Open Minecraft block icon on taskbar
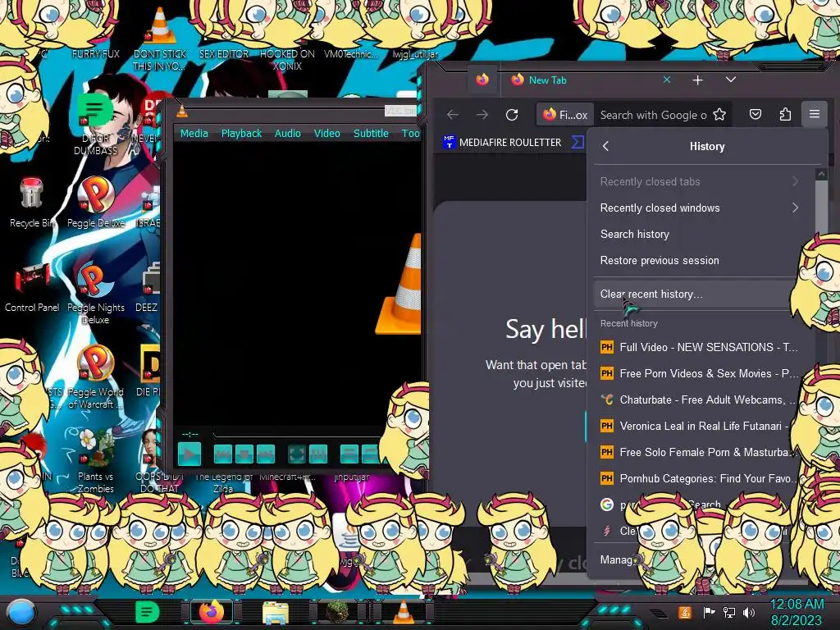Viewport: 840px width, 630px height. (x=337, y=612)
